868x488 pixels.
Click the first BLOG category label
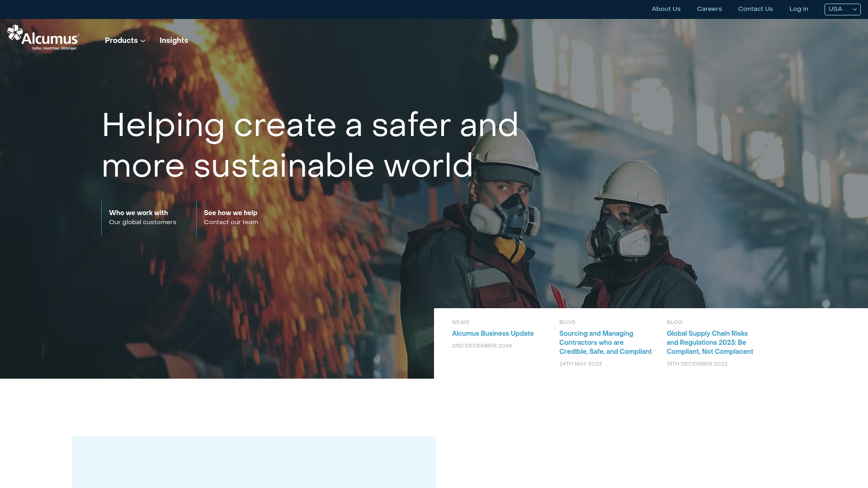coord(567,322)
